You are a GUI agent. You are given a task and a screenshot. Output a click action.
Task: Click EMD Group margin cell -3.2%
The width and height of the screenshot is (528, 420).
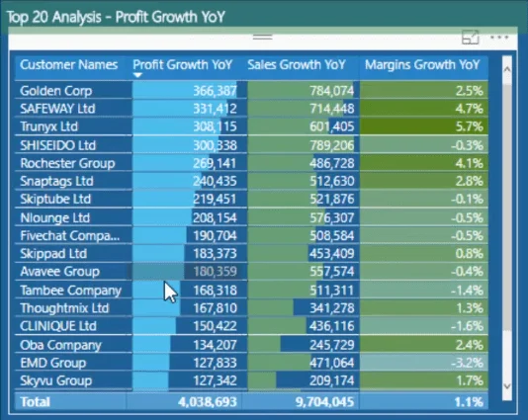423,363
